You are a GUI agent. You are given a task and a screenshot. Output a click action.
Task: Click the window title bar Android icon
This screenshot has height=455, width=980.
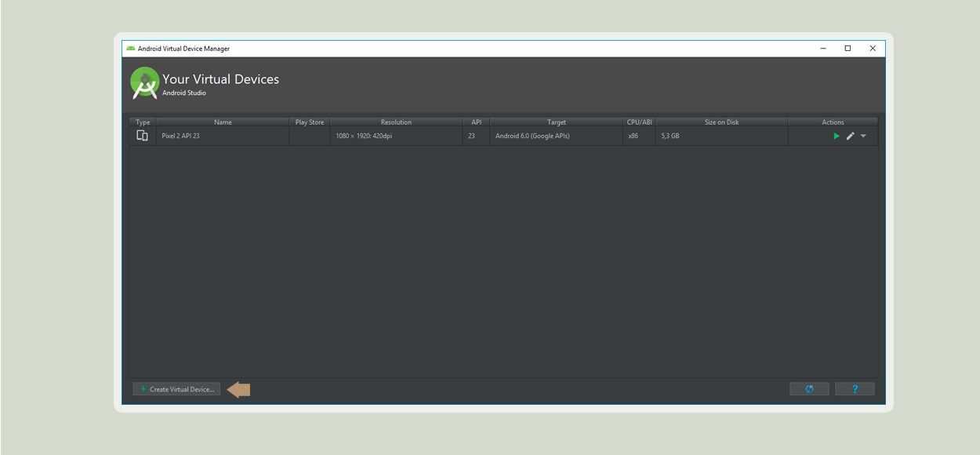coord(130,49)
